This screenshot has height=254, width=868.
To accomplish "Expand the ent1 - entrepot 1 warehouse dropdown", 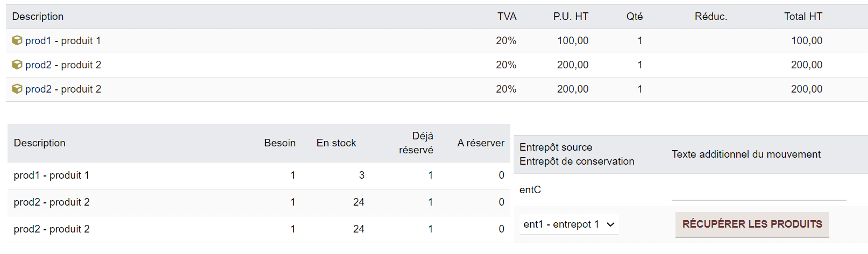I will [x=569, y=224].
